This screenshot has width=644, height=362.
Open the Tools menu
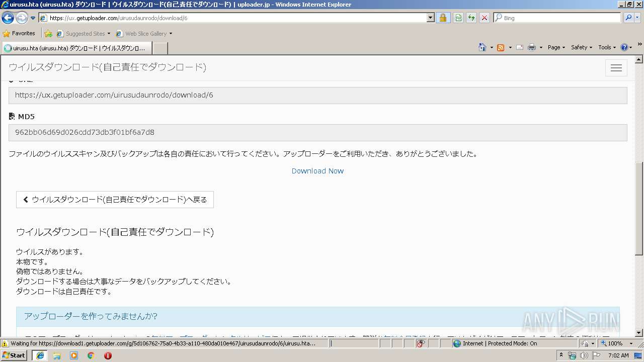pyautogui.click(x=607, y=47)
